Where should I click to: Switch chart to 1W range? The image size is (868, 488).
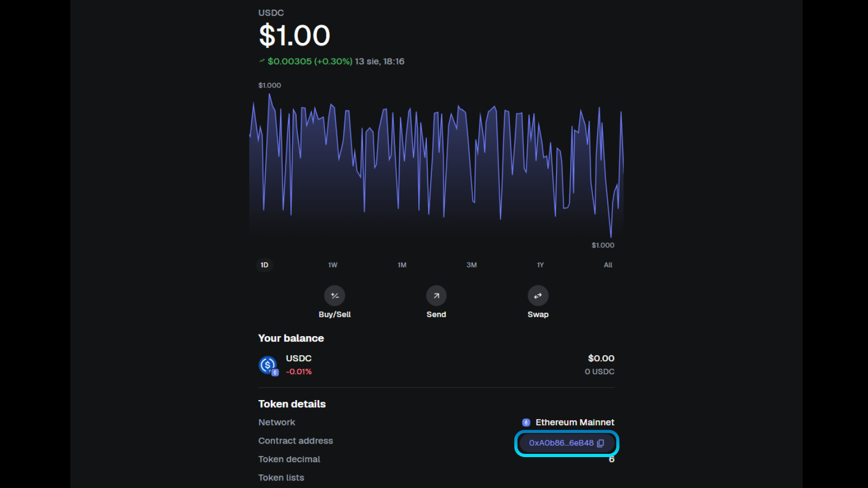pyautogui.click(x=333, y=265)
